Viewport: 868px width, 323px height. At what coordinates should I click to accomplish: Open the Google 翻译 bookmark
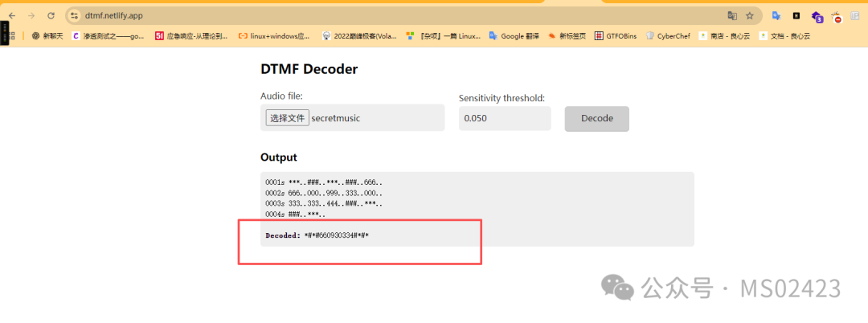point(514,36)
